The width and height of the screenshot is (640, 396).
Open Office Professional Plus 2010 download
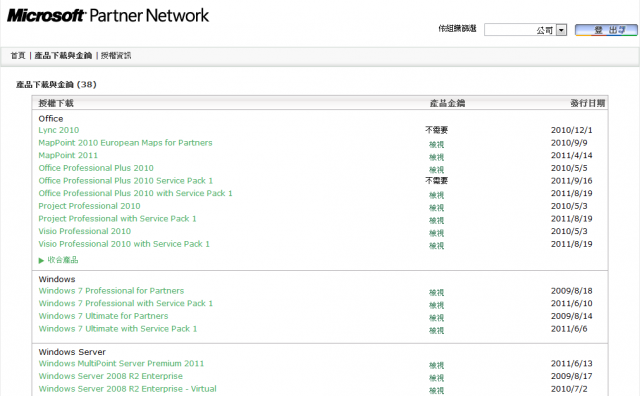96,168
